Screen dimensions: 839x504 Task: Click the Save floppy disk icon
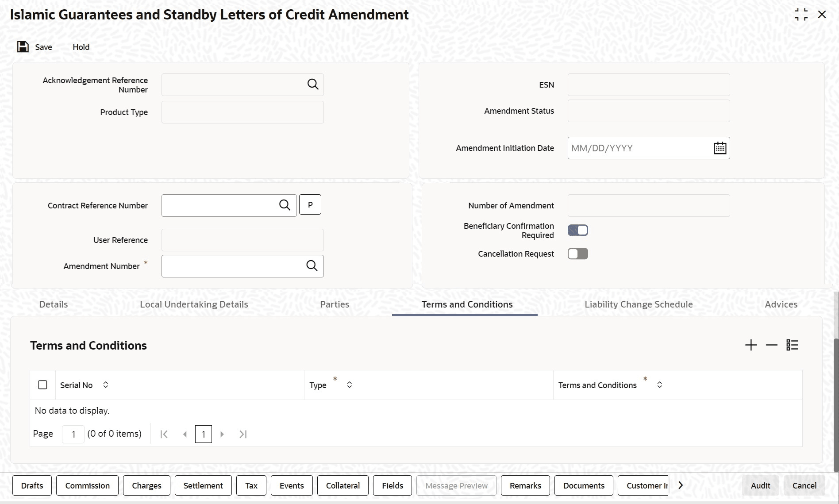23,47
